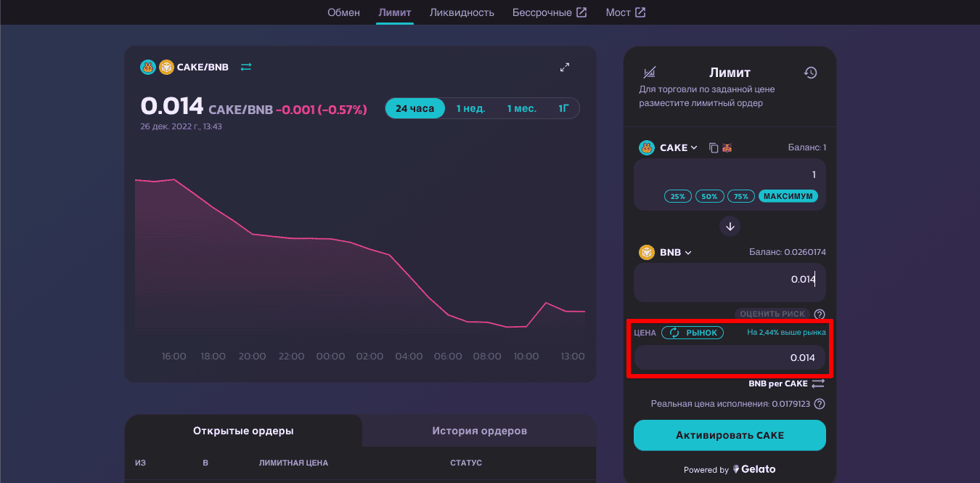Viewport: 980px width, 483px height.
Task: Swap the CAKE/BNB chart pair order
Action: [246, 67]
